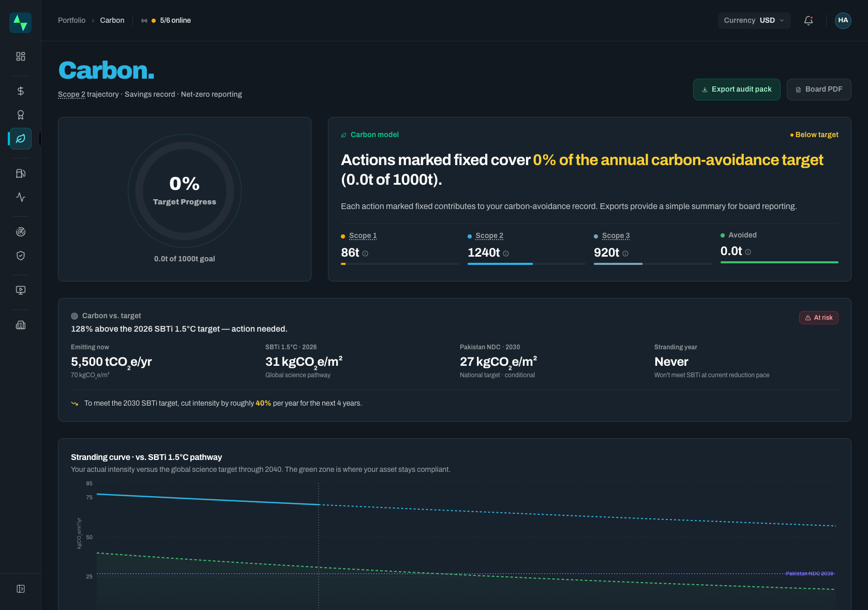868x610 pixels.
Task: Click the Carbon vs. target bullseye icon
Action: 74,316
